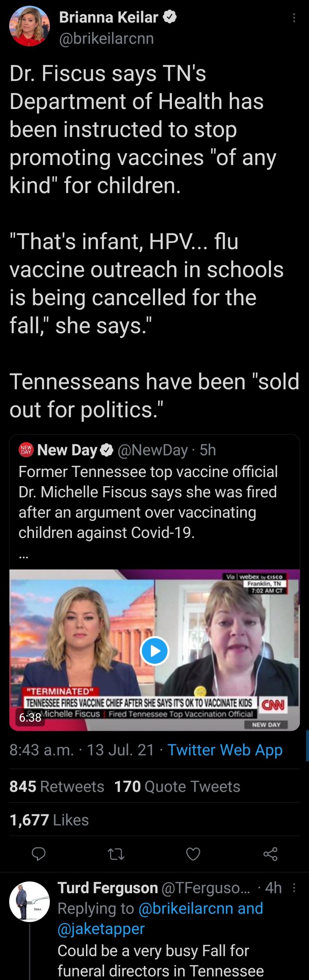Like the tweet with heart icon
This screenshot has width=309, height=980.
point(193,854)
